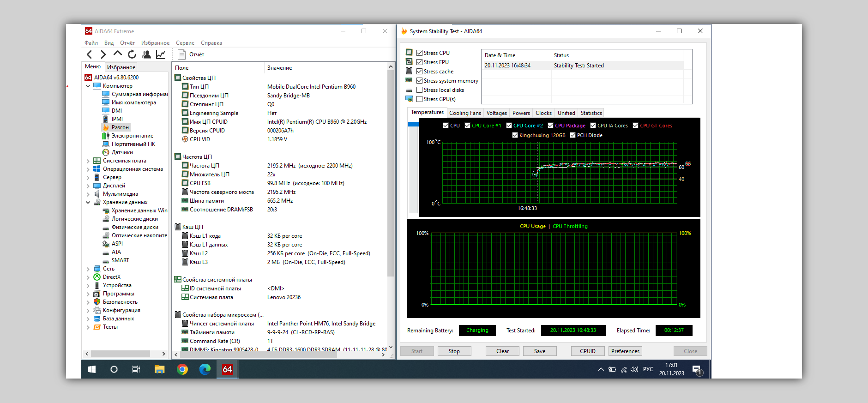
Task: Expand the Тесты tree node
Action: point(88,327)
